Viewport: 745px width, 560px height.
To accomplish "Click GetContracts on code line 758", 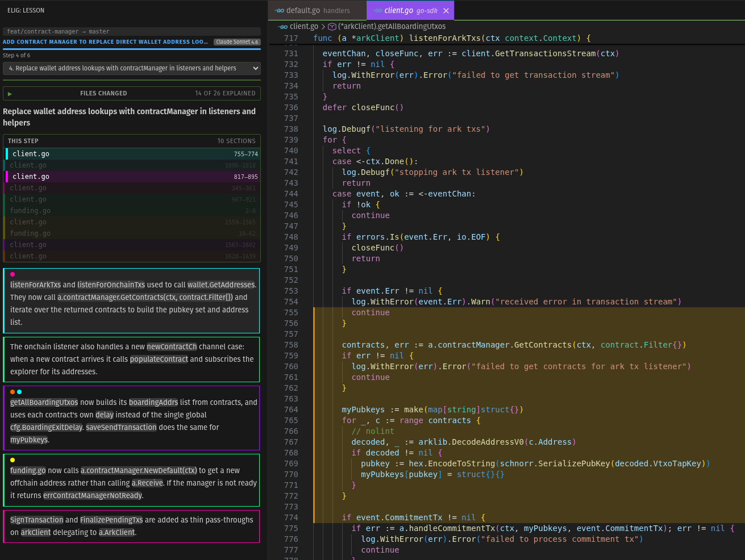I will point(543,345).
